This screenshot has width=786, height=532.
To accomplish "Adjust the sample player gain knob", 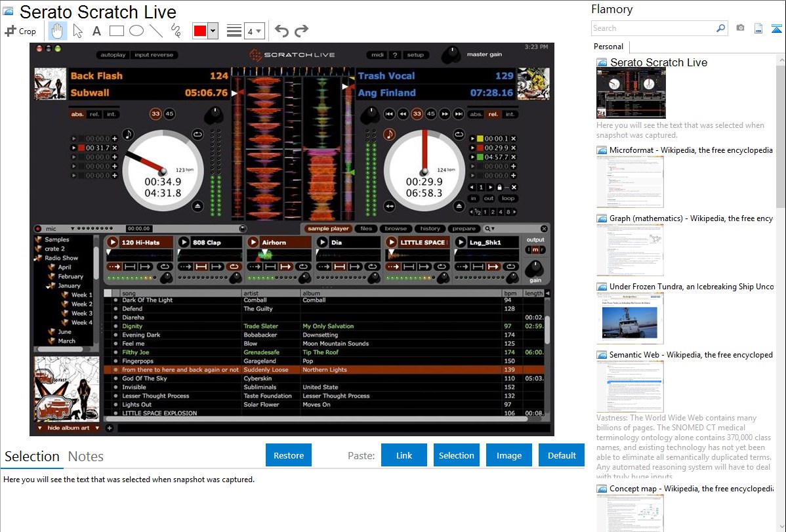I will (535, 269).
